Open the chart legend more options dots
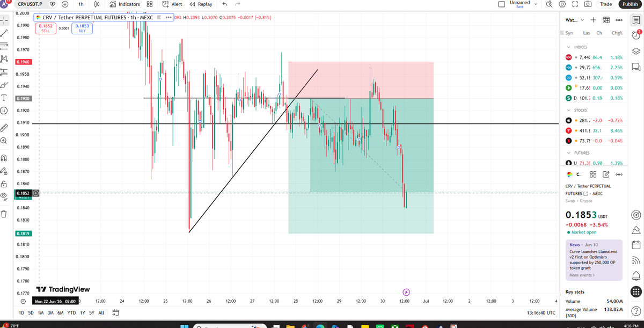The width and height of the screenshot is (644, 328). pyautogui.click(x=169, y=18)
